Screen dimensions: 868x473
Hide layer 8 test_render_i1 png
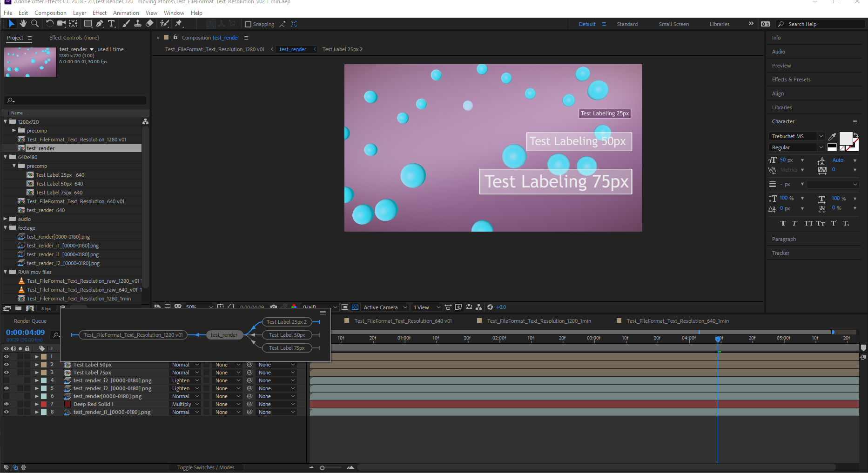pos(7,412)
